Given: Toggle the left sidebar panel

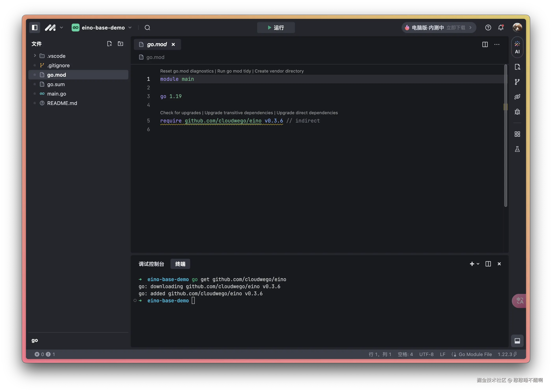Looking at the screenshot, I should pyautogui.click(x=35, y=28).
